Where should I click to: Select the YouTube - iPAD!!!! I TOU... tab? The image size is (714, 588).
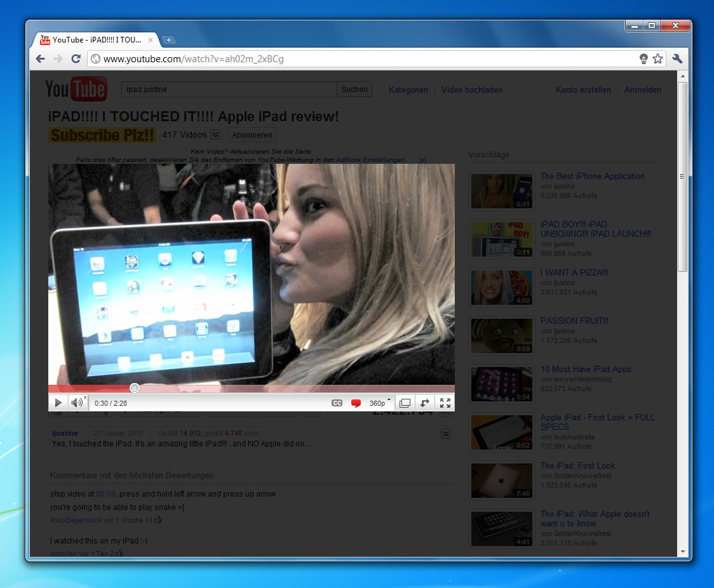click(x=96, y=40)
